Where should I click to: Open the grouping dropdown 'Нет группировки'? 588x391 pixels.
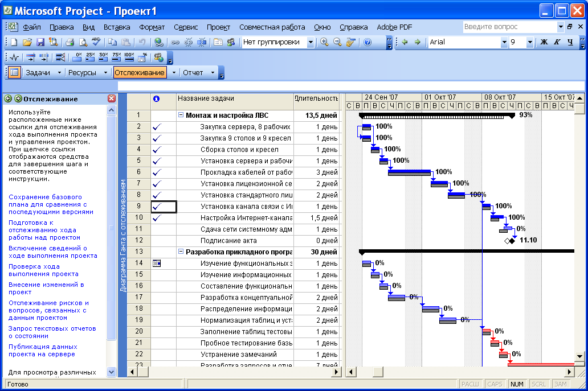point(311,42)
